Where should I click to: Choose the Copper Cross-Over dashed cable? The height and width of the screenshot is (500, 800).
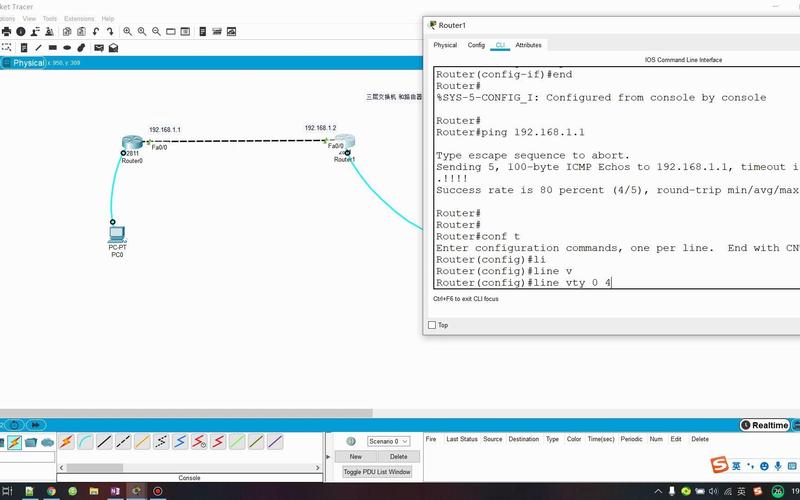pos(123,441)
